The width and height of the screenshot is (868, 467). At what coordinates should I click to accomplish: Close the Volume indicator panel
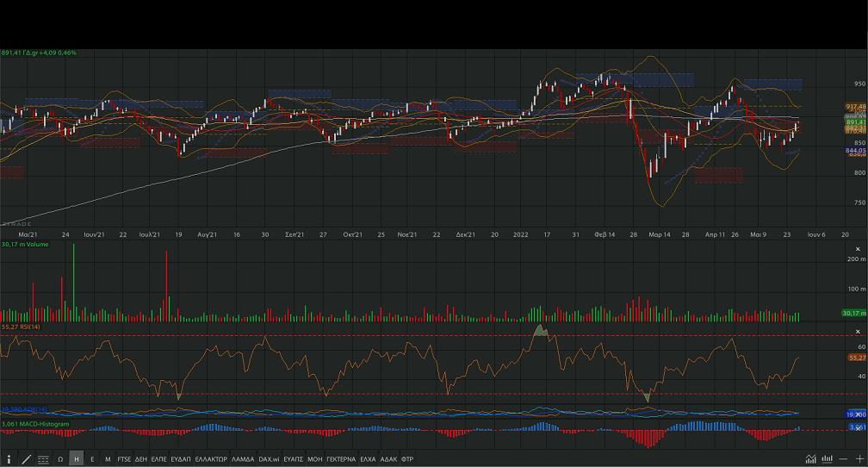click(x=857, y=245)
